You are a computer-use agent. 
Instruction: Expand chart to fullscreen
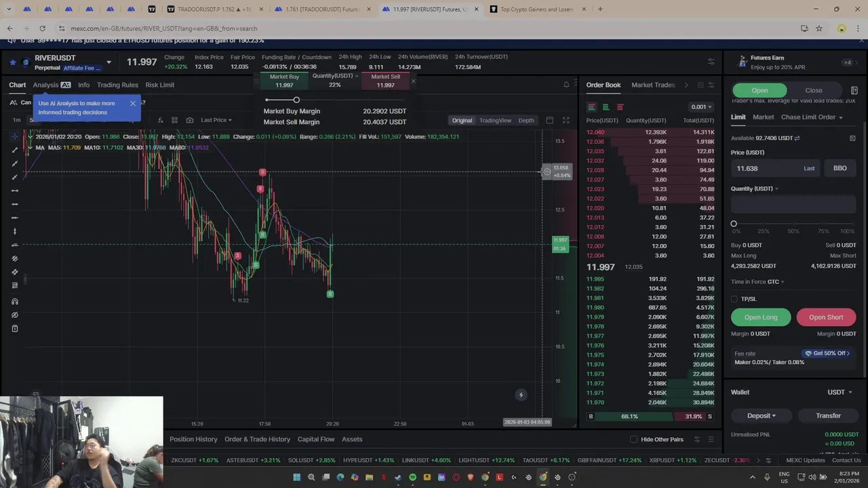tap(566, 120)
